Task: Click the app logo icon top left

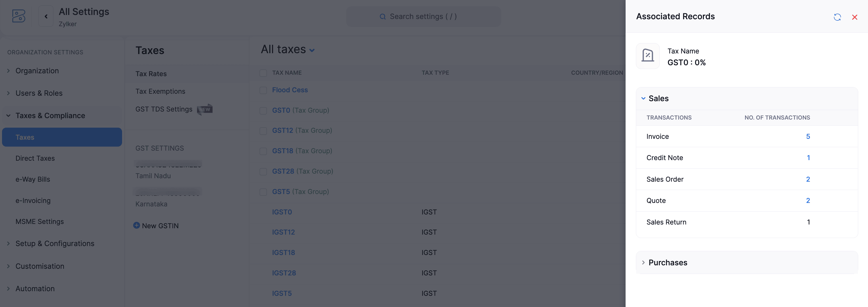Action: [19, 16]
